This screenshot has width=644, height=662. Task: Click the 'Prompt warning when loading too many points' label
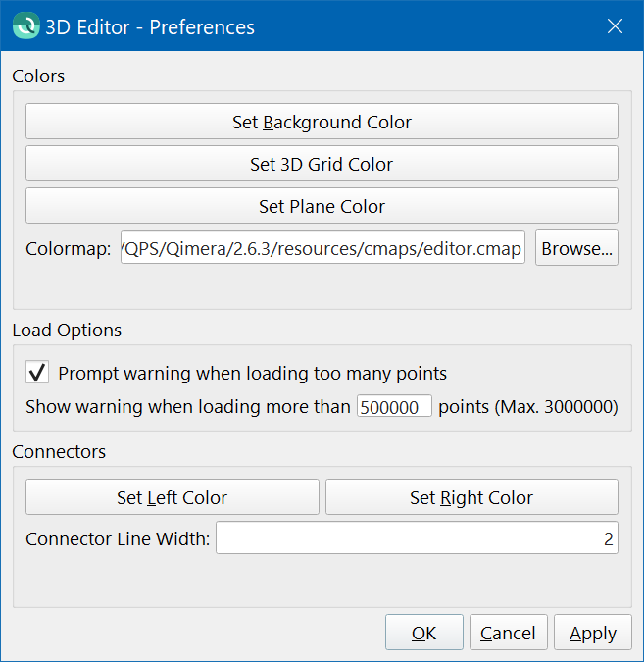click(x=252, y=373)
